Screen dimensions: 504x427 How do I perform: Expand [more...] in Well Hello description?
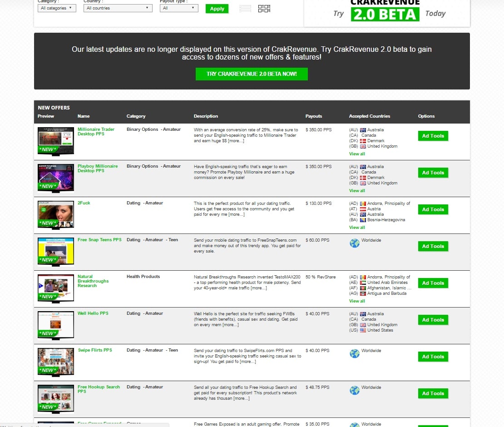point(231,325)
